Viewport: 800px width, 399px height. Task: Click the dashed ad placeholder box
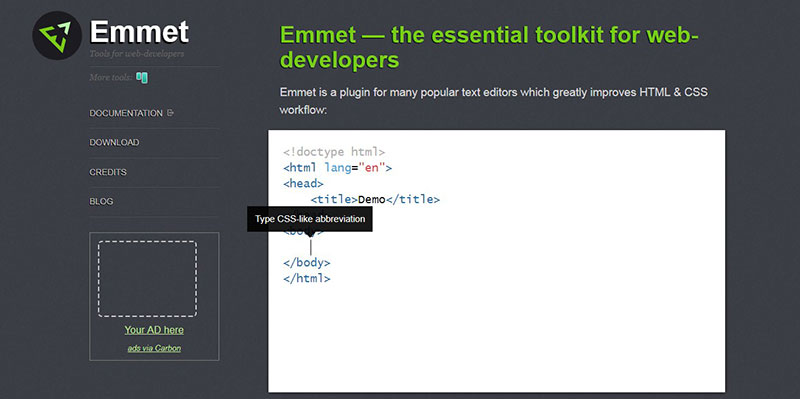coord(147,279)
